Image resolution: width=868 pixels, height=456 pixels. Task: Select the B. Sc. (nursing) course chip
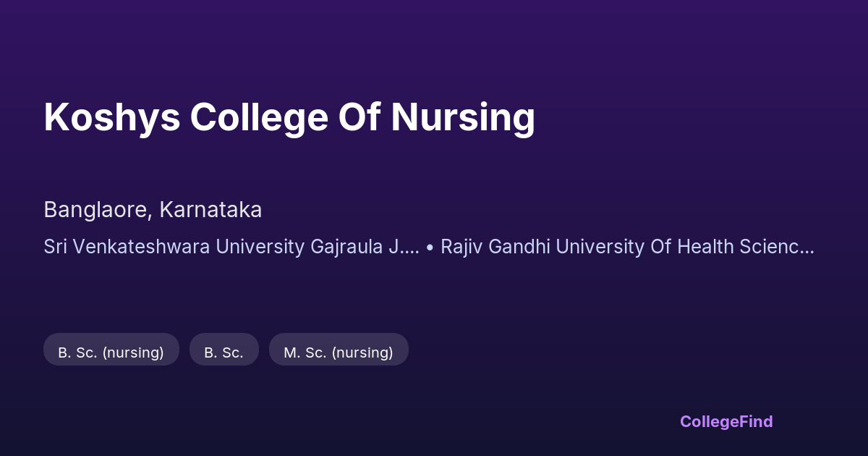pos(111,352)
